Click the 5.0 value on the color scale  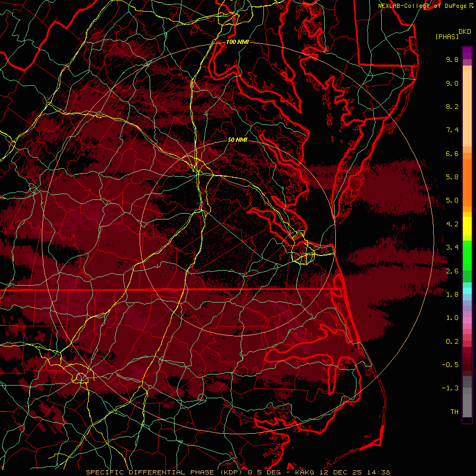point(452,200)
